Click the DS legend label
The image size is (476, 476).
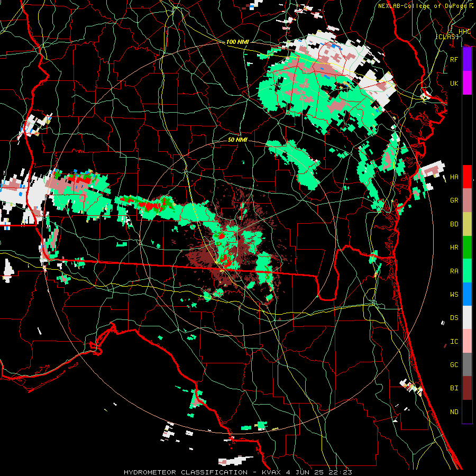coord(454,318)
